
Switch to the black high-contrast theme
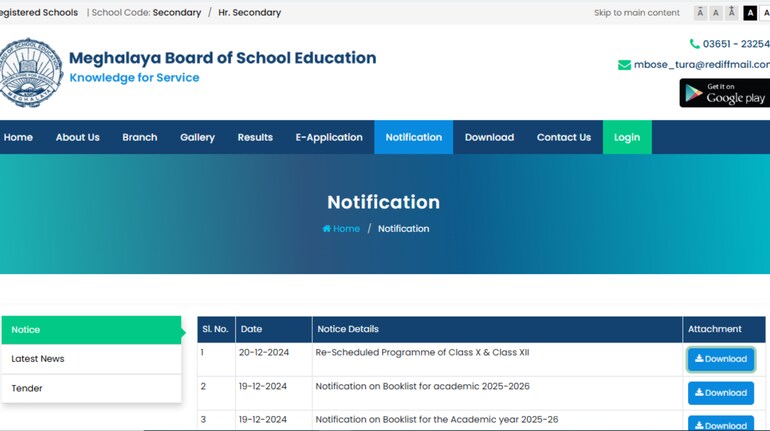click(x=750, y=13)
